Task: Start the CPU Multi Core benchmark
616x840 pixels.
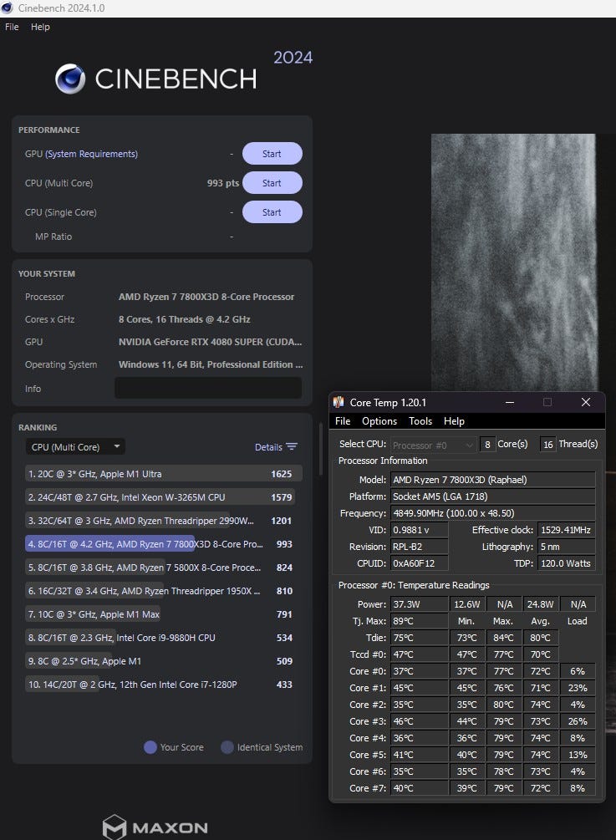Action: click(272, 183)
